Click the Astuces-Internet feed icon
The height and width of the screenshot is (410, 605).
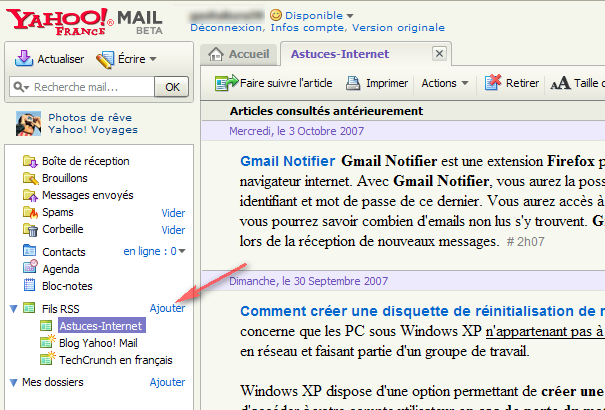46,326
